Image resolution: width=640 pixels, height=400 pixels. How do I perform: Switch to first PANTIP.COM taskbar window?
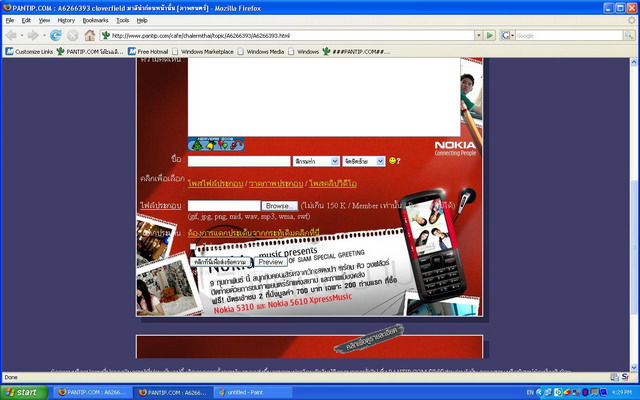[x=93, y=392]
